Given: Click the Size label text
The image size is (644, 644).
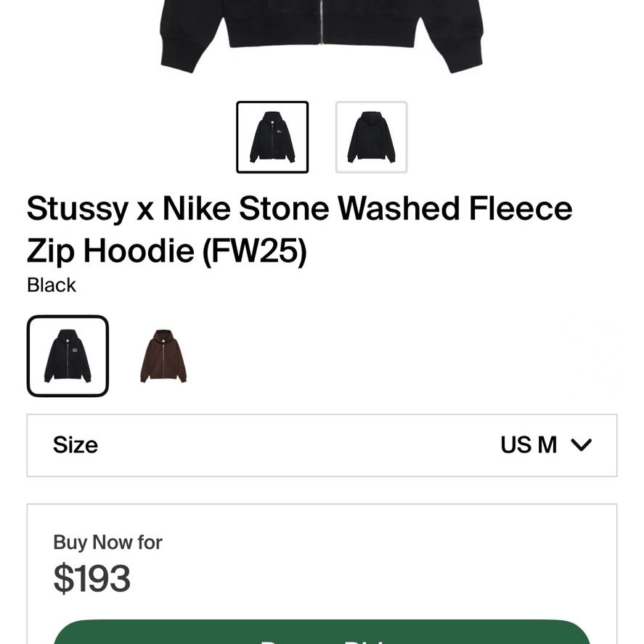Looking at the screenshot, I should click(76, 445).
